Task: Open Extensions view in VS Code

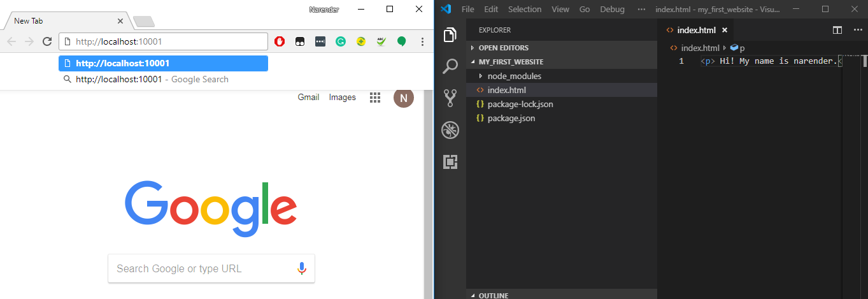Action: [x=450, y=162]
